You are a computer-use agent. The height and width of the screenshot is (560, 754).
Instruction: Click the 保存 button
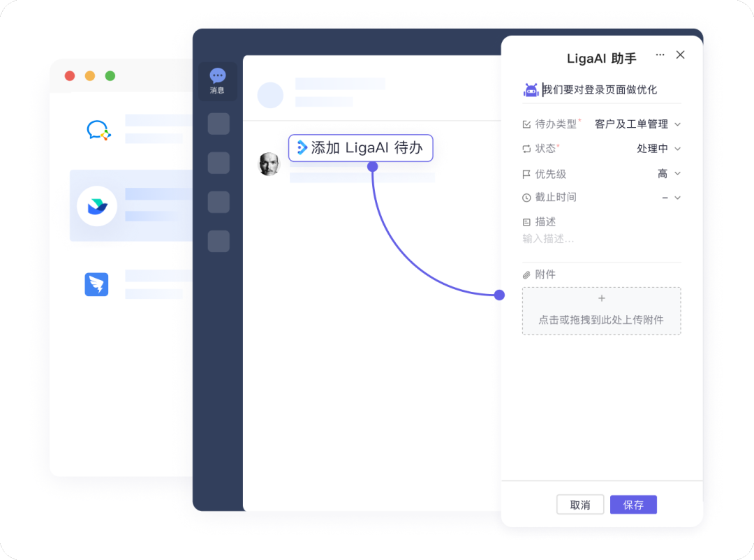point(633,504)
